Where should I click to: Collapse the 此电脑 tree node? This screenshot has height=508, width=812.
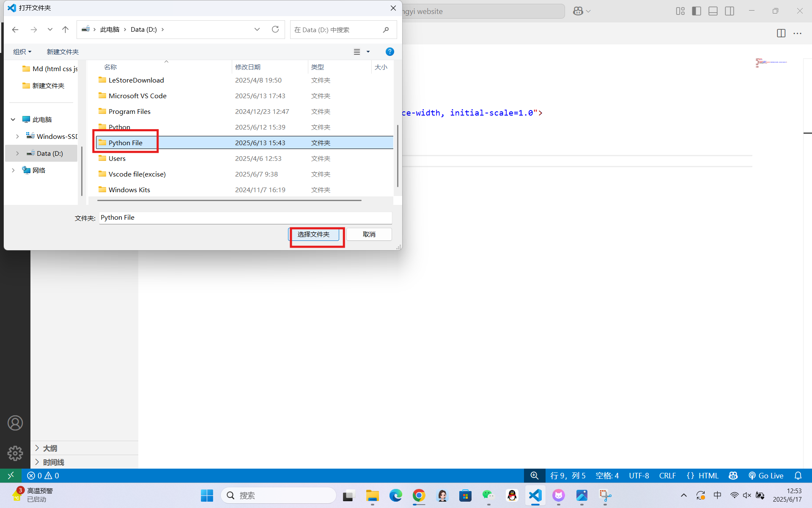point(13,119)
